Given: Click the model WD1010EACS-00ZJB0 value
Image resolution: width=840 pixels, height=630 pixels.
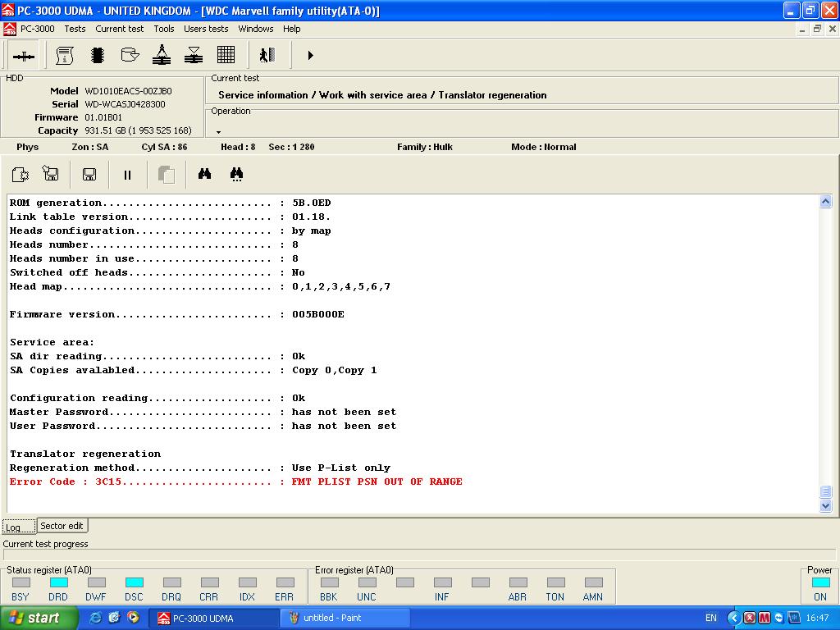Looking at the screenshot, I should [129, 91].
